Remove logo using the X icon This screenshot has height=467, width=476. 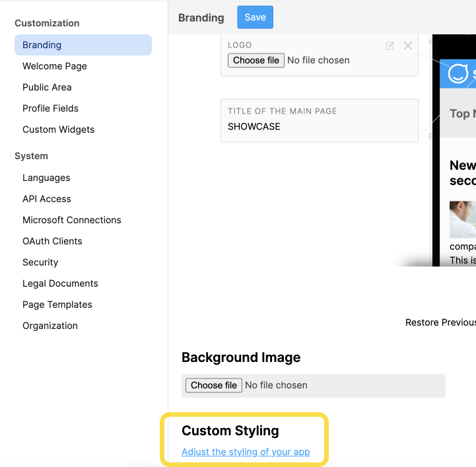coord(408,46)
